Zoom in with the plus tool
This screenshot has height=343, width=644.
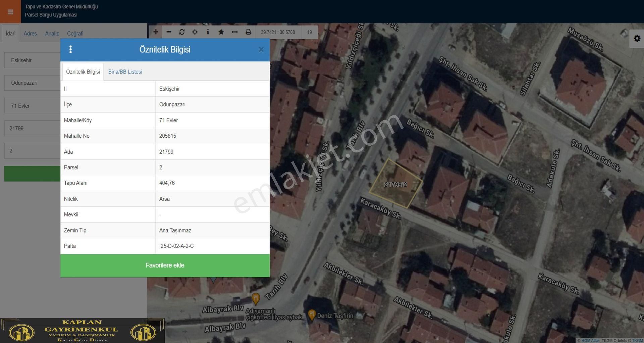pos(156,32)
